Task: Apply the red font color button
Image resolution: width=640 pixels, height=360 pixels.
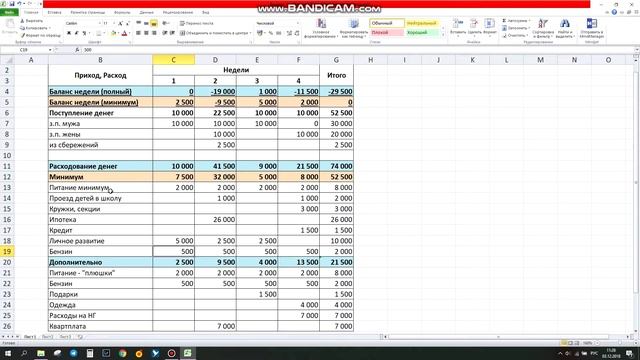Action: (124, 33)
